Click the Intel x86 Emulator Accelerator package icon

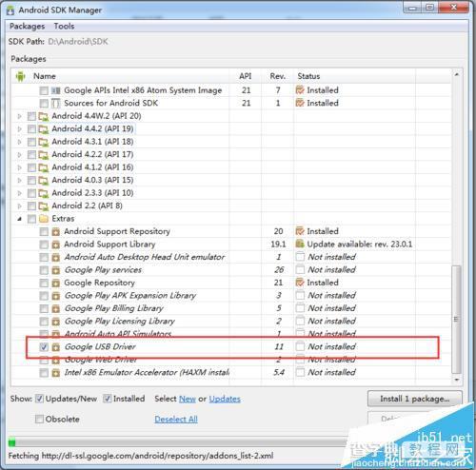(55, 373)
